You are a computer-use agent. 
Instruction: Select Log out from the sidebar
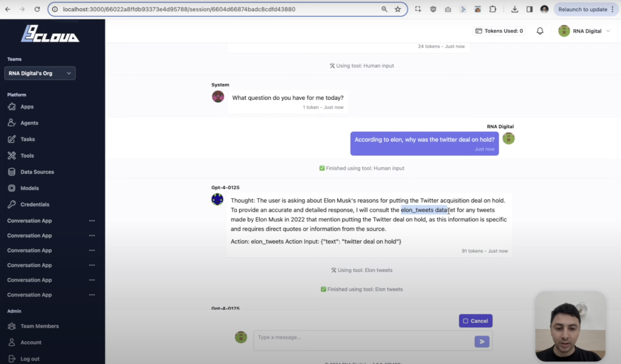tap(30, 359)
